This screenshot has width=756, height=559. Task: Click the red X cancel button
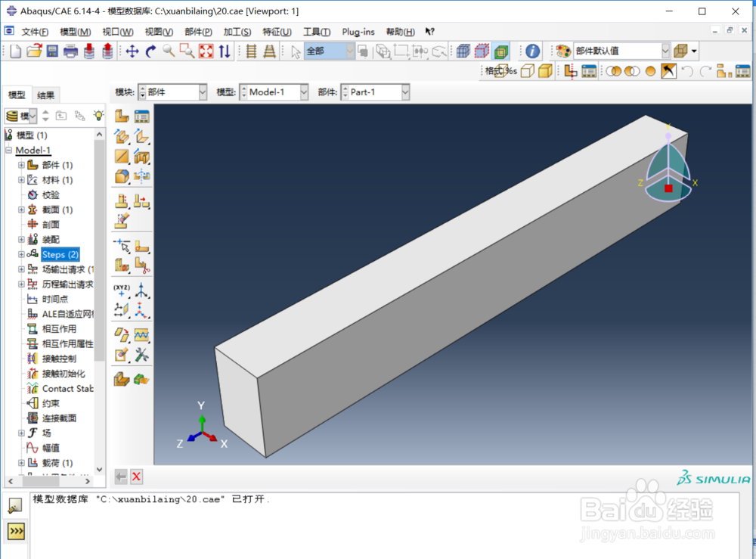click(136, 477)
